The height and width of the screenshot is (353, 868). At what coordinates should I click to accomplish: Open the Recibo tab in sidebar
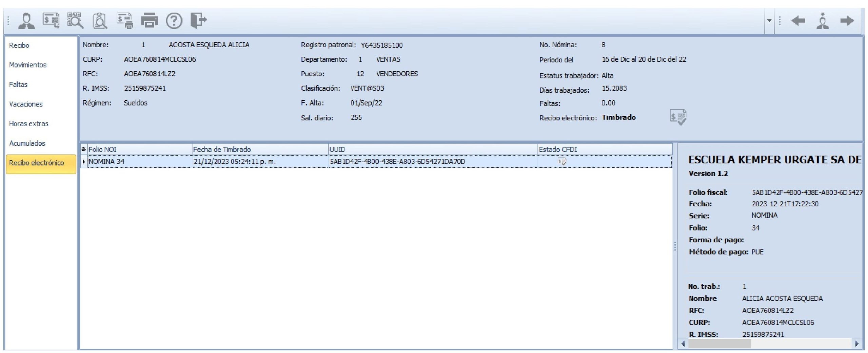[x=19, y=45]
